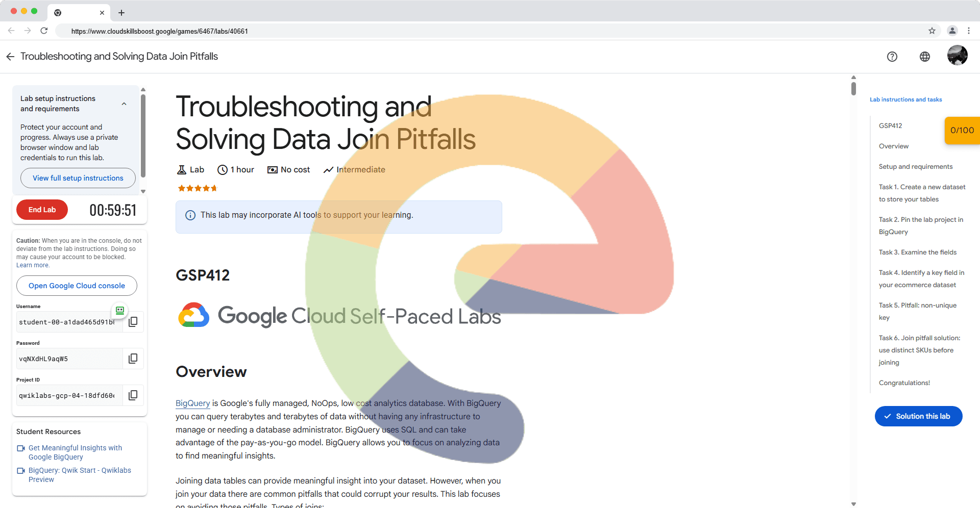Open the BigQuery link in overview
The width and height of the screenshot is (980, 508).
click(x=192, y=403)
